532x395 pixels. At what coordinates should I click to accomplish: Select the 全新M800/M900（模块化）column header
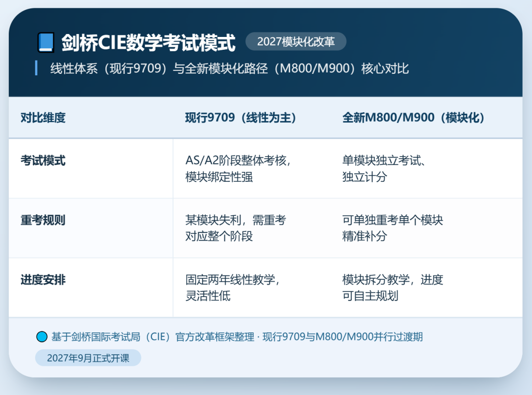point(413,118)
